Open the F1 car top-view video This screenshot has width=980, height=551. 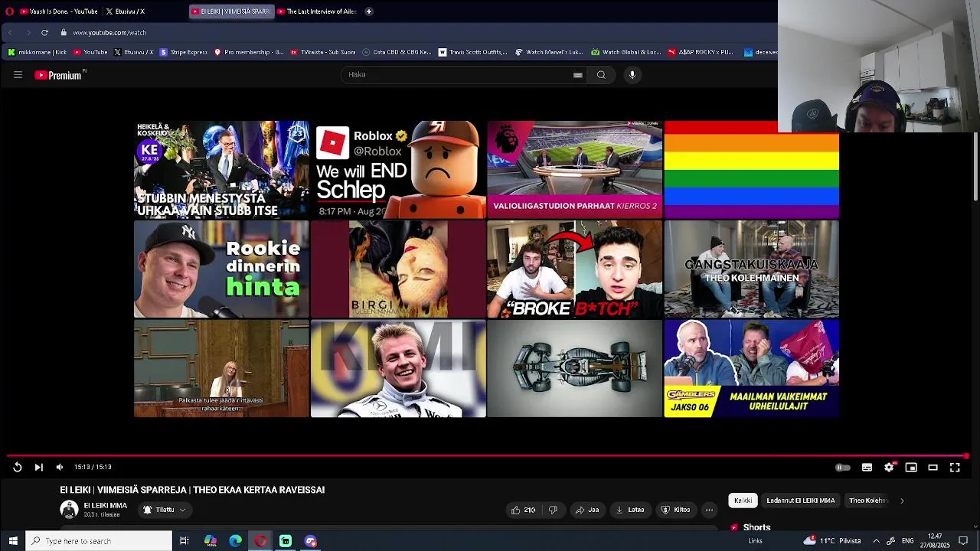(x=575, y=369)
